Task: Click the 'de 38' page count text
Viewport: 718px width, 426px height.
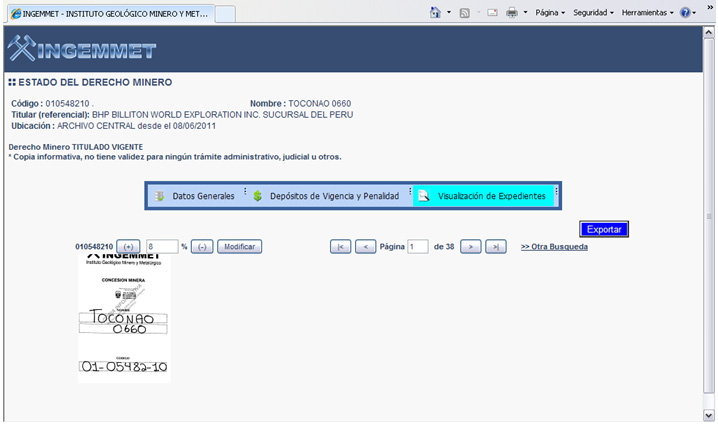Action: coord(444,246)
